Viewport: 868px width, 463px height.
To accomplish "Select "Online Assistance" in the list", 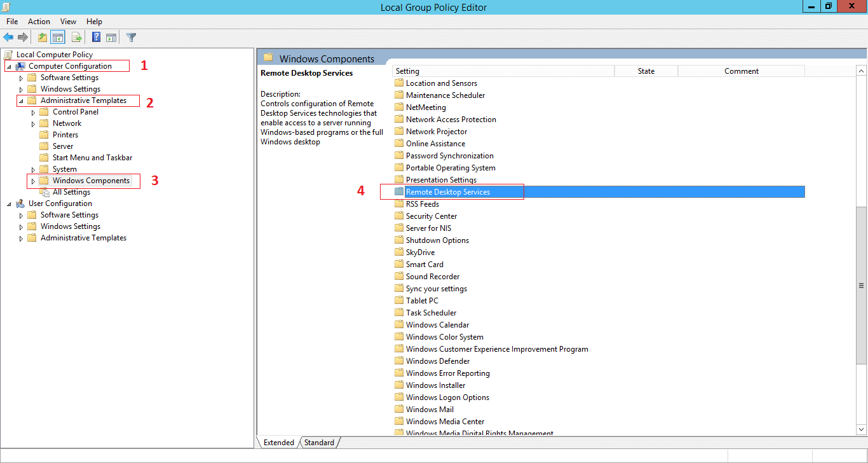I will pyautogui.click(x=436, y=144).
